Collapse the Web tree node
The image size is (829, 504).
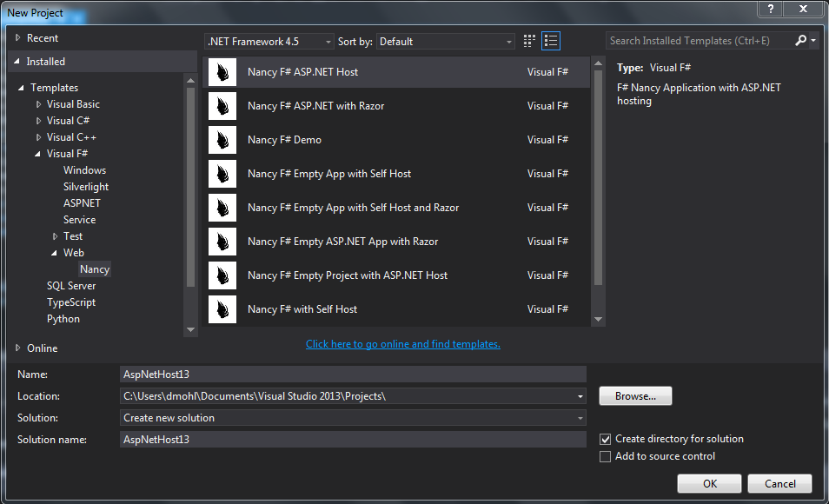(54, 253)
